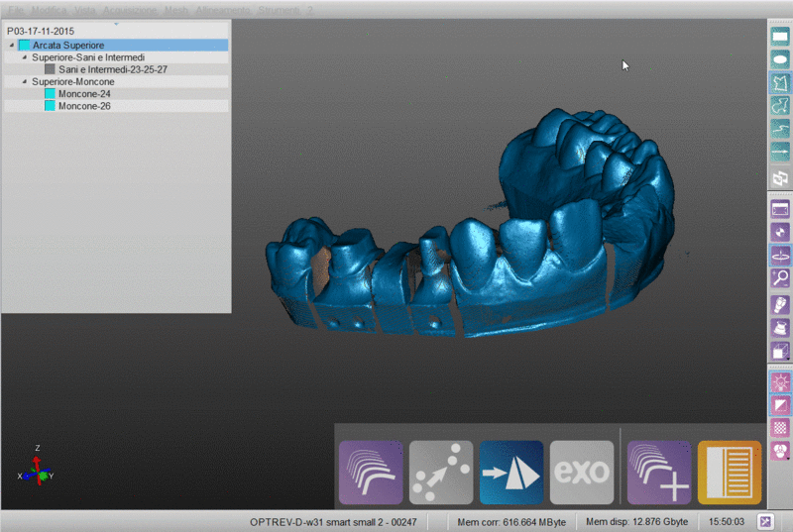Image resolution: width=793 pixels, height=532 pixels.
Task: Open the orange project list panel icon
Action: click(x=729, y=473)
